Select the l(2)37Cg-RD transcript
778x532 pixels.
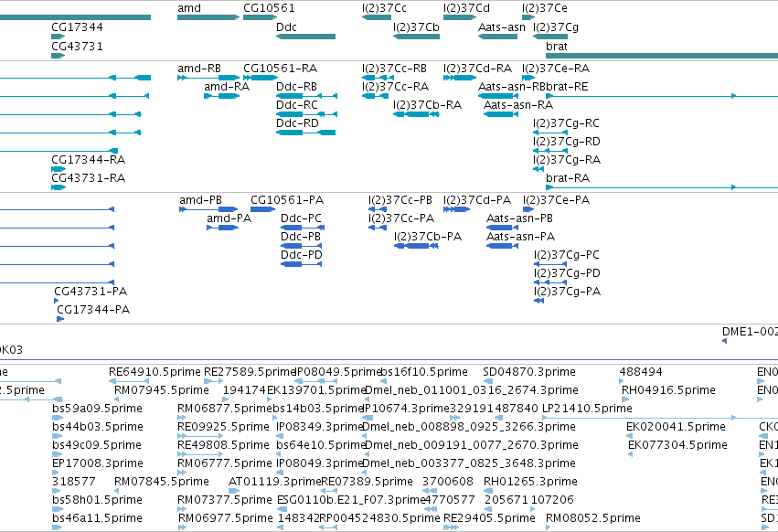550,151
